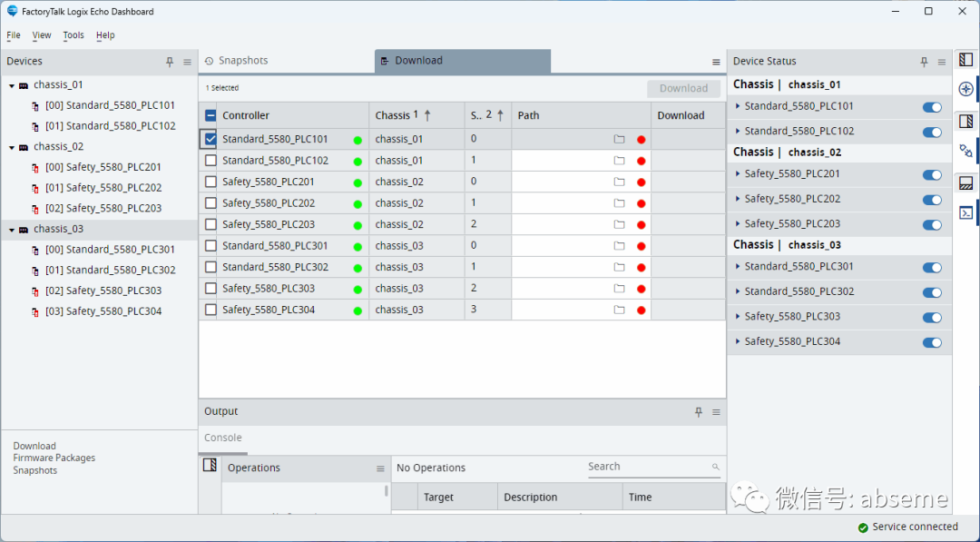Check the Standard_5580_PLC102 row checkbox
Screen dimensions: 980x542
pos(211,161)
